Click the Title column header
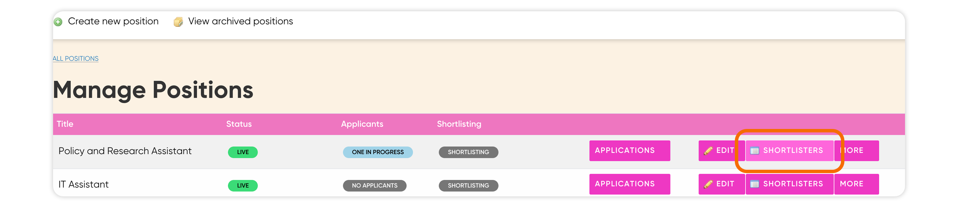 point(65,124)
